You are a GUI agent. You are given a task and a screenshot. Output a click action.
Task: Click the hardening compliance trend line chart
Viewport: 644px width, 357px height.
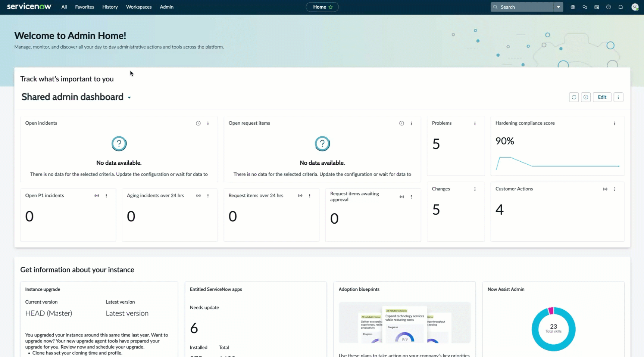tap(558, 164)
